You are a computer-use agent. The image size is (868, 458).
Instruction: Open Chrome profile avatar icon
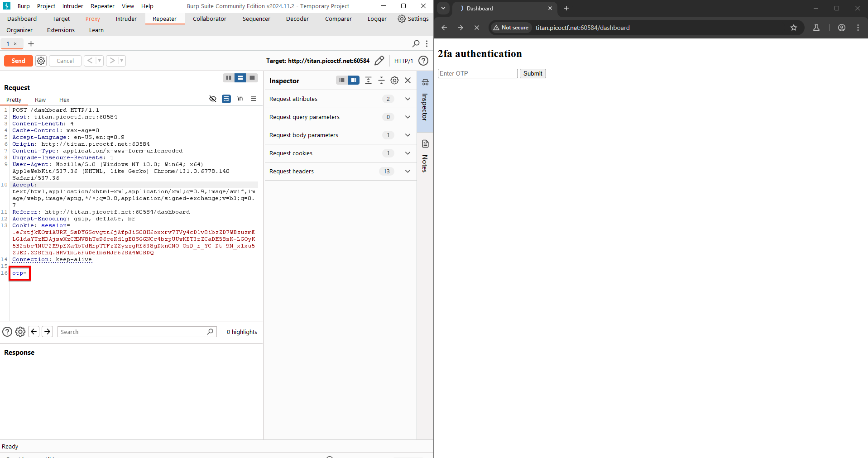tap(842, 28)
